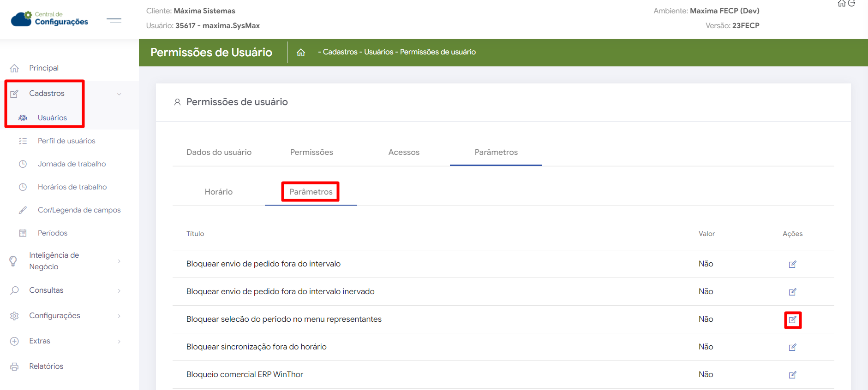Click the top-right logout icon
The image size is (868, 390).
[852, 4]
